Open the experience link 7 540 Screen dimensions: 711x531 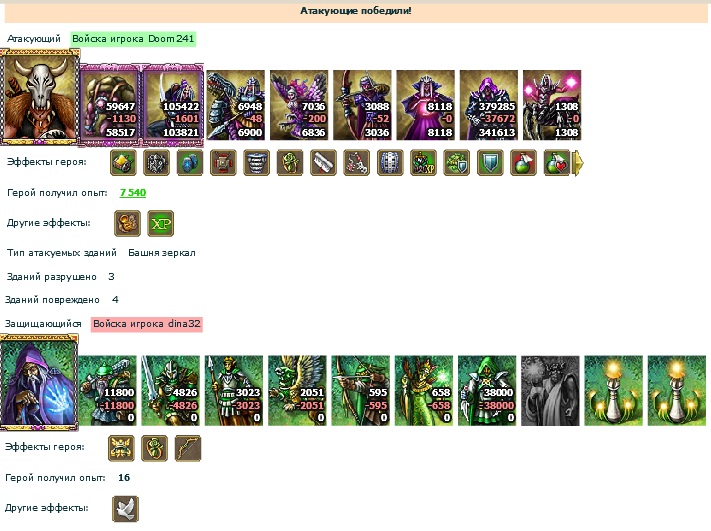click(x=133, y=193)
